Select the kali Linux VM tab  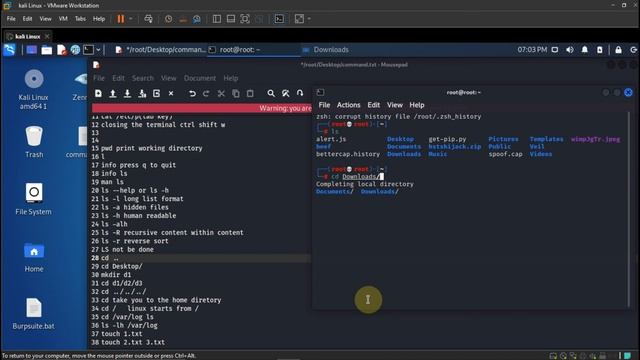tap(27, 36)
